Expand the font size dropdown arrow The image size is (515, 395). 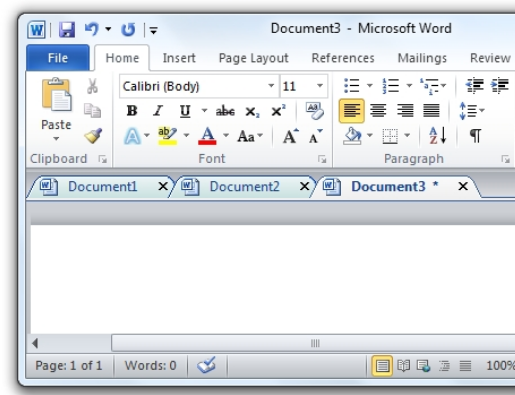tap(320, 86)
